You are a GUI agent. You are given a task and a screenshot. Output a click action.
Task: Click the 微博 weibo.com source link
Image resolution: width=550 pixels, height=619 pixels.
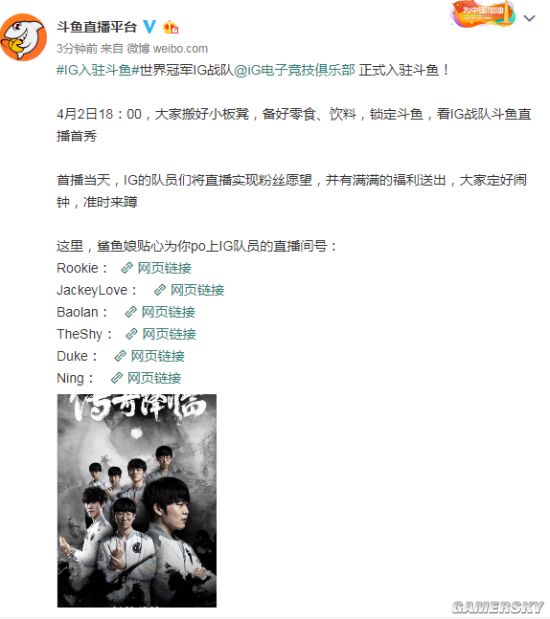click(167, 49)
